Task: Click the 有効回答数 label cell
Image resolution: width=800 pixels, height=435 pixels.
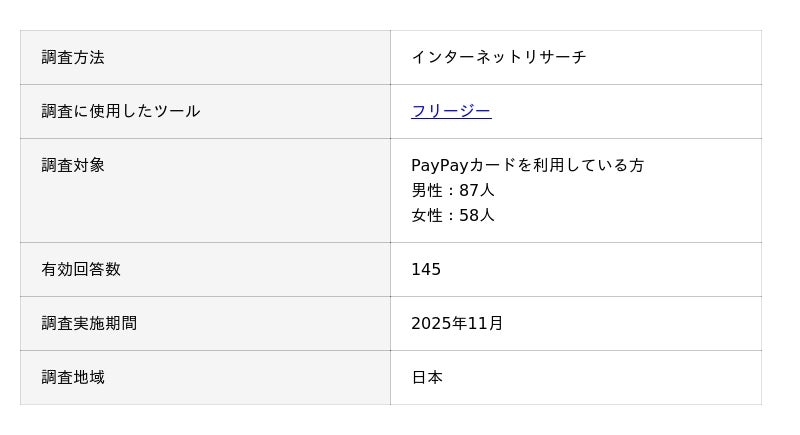Action: pyautogui.click(x=81, y=270)
